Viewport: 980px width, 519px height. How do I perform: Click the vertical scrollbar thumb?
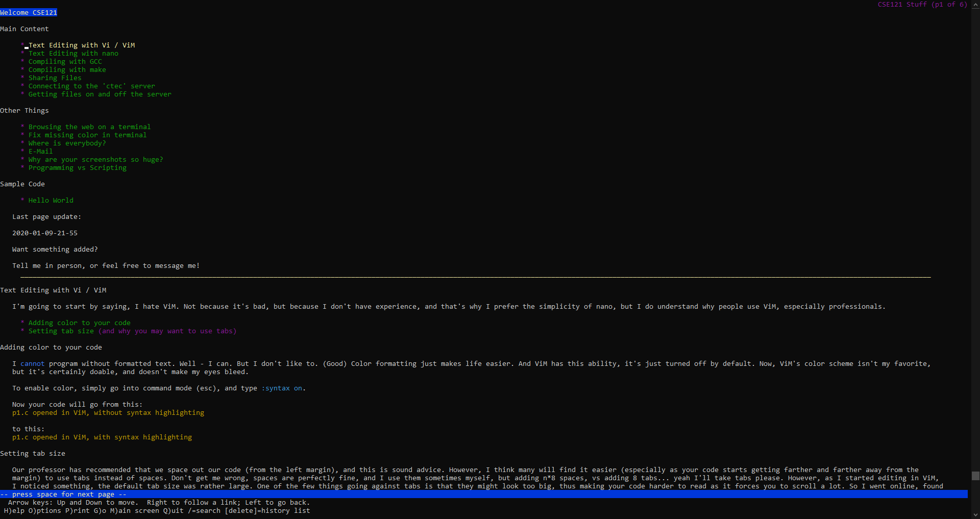coord(975,476)
